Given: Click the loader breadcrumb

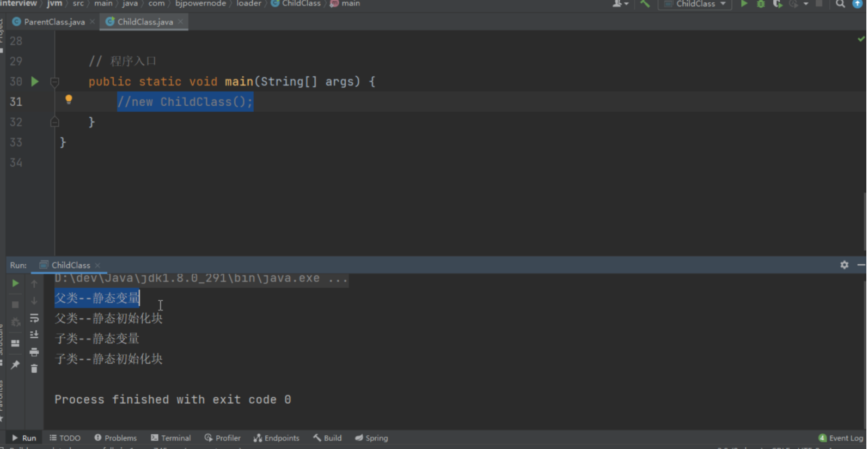Looking at the screenshot, I should pyautogui.click(x=249, y=3).
